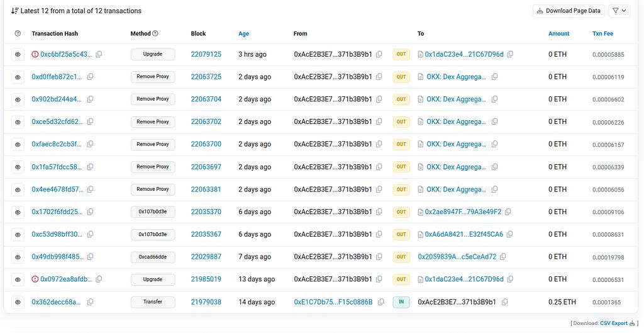Copy sender address 0xE1C7Db75
644x333 pixels.
379,302
